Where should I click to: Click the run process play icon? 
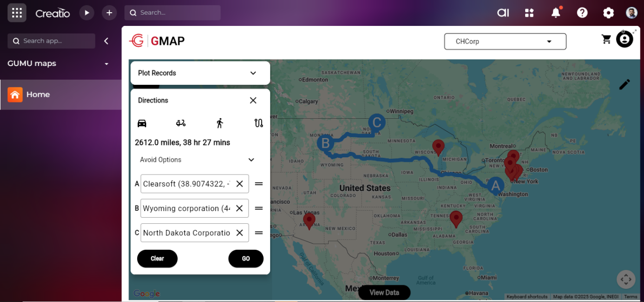click(87, 13)
